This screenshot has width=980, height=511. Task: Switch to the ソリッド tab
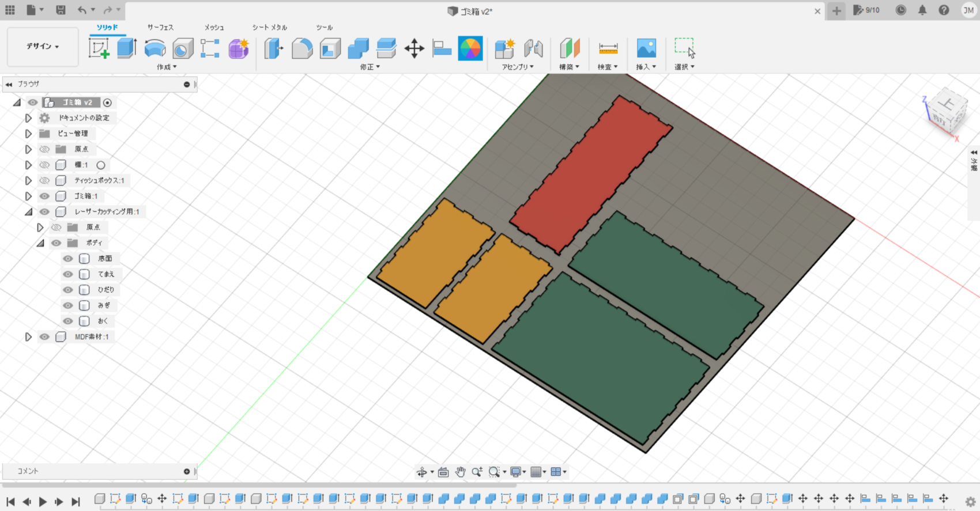(107, 27)
